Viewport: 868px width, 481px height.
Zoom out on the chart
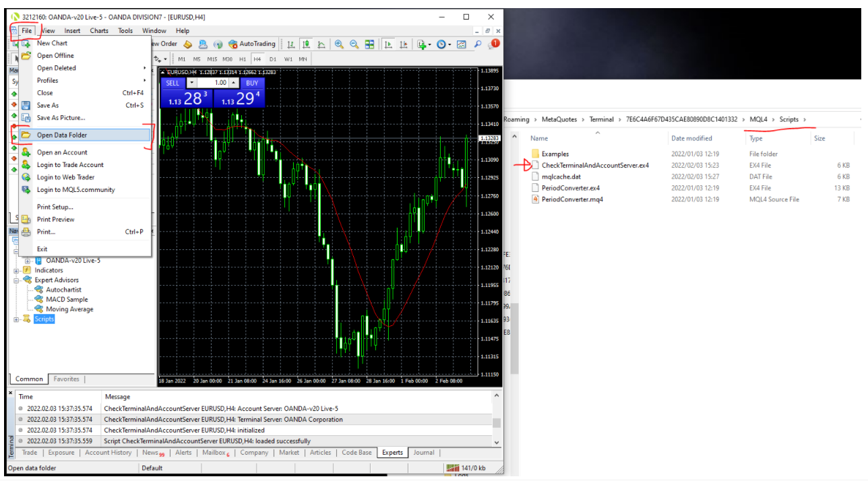(x=354, y=44)
